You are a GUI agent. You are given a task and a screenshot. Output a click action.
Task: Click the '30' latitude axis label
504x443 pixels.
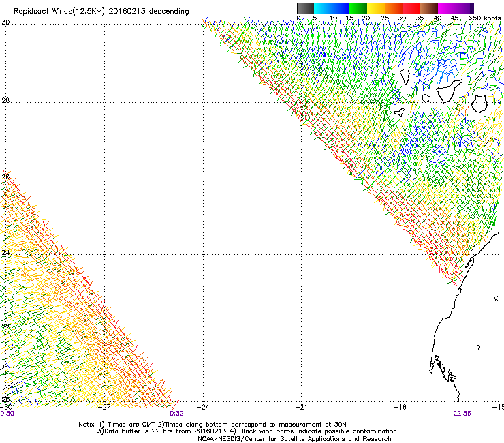click(x=5, y=22)
